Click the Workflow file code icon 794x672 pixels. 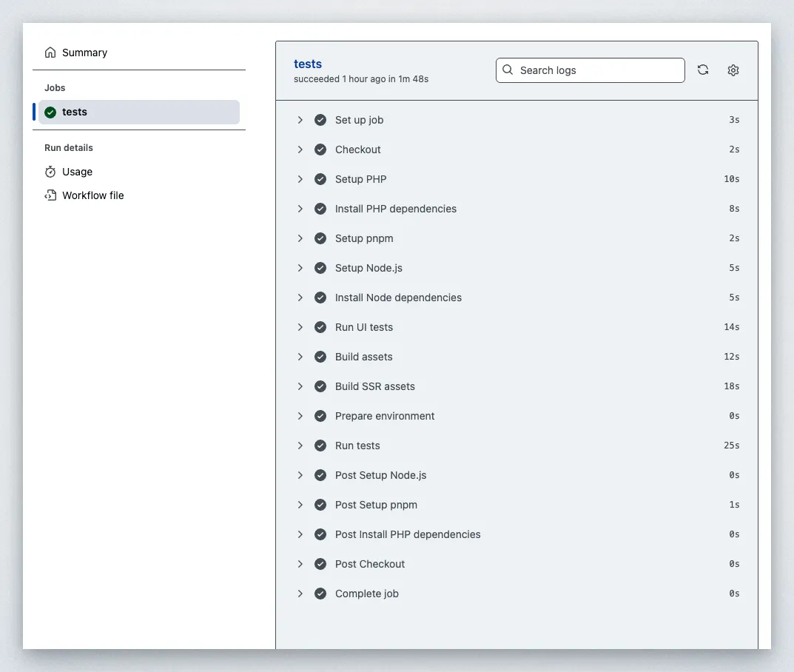coord(50,195)
